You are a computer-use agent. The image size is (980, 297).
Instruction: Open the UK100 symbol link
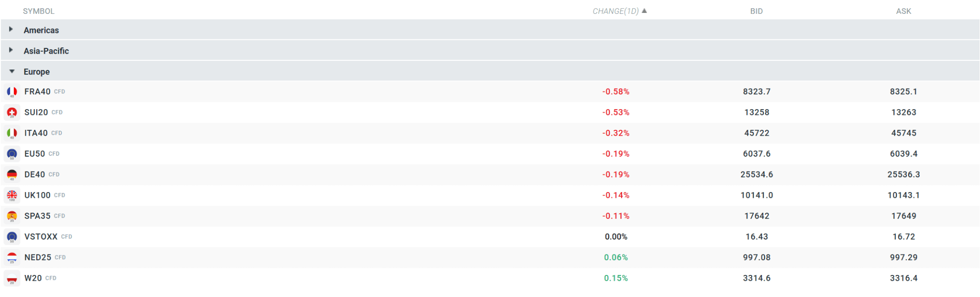click(x=37, y=195)
